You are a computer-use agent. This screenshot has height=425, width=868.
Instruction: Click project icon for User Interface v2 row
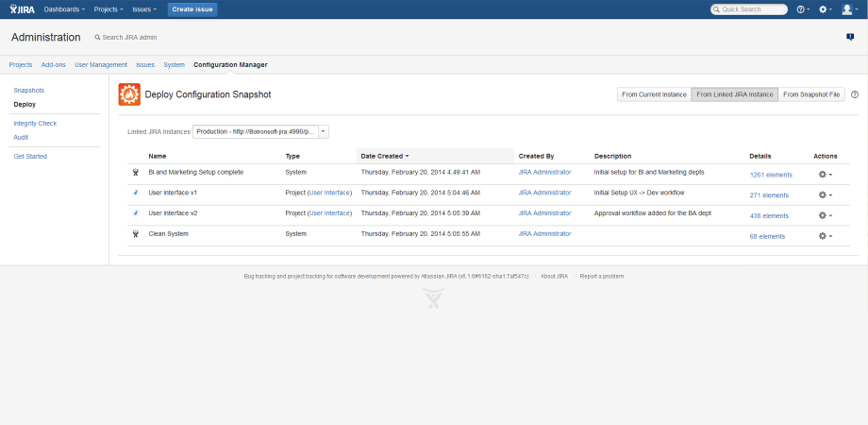coord(135,213)
